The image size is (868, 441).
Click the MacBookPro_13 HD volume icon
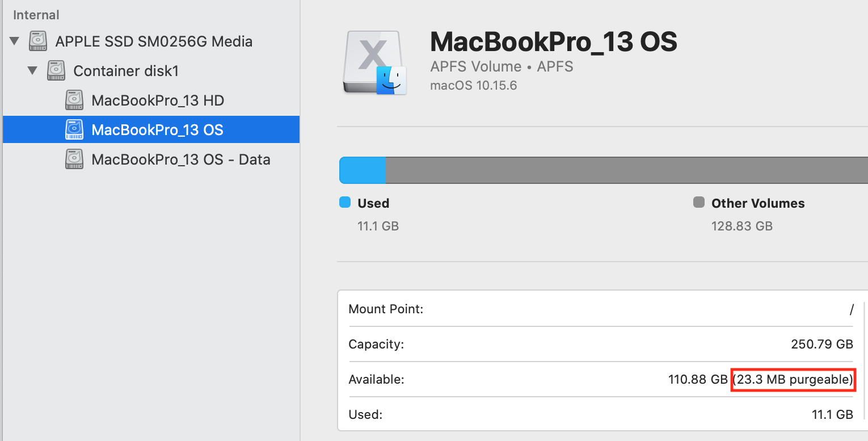click(74, 100)
